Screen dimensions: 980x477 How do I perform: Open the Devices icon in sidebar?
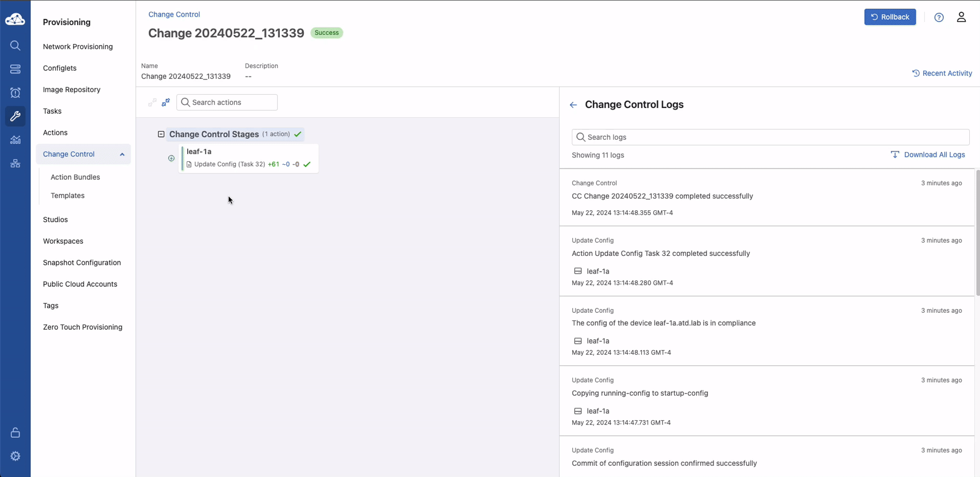pos(15,69)
